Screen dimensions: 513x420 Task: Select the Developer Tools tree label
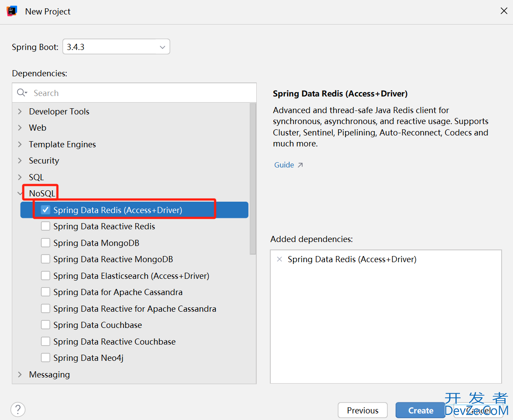point(59,111)
